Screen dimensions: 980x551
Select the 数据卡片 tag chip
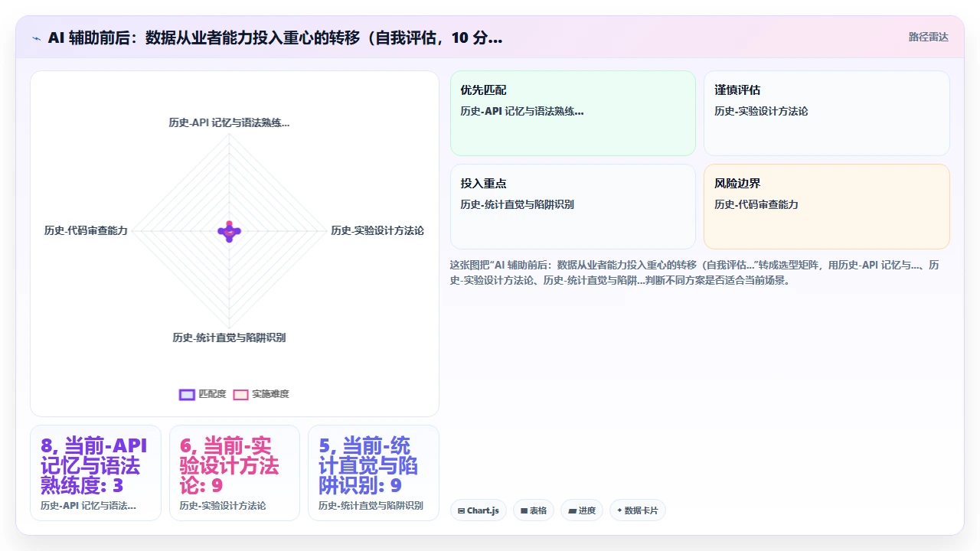click(x=638, y=510)
